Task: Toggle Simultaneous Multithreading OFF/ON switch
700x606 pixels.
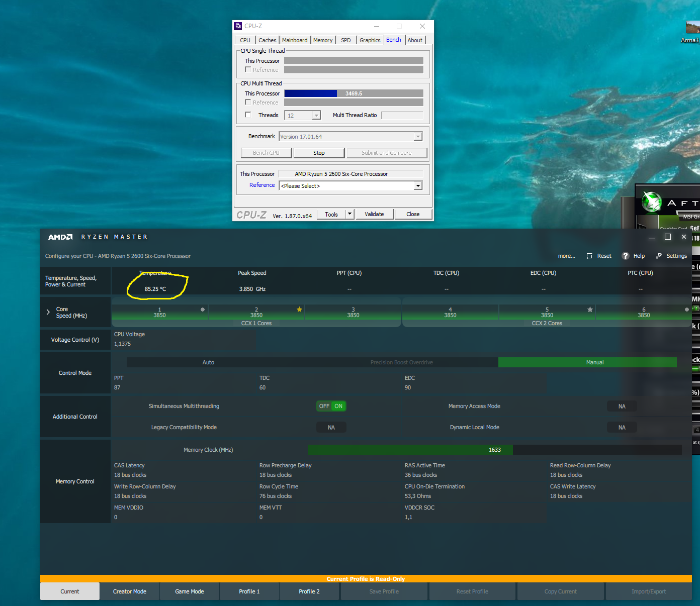Action: tap(331, 406)
